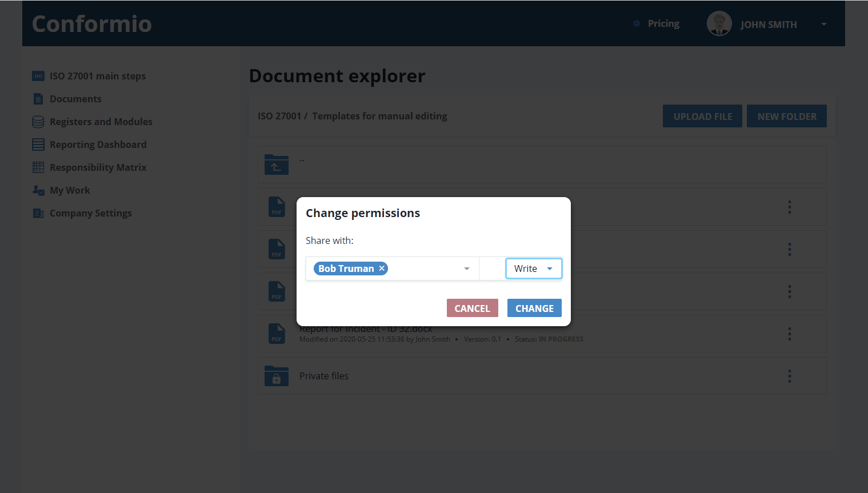This screenshot has height=493, width=868.
Task: Click the IN PROGRESS status label
Action: (x=561, y=339)
